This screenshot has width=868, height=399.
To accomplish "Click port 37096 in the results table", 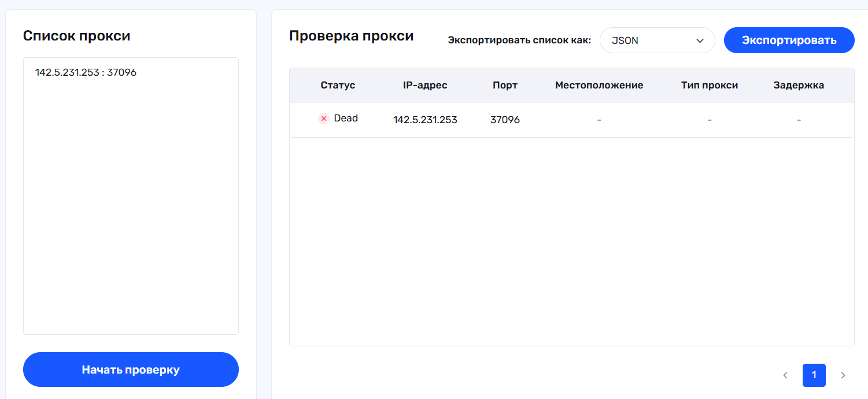I will tap(505, 120).
